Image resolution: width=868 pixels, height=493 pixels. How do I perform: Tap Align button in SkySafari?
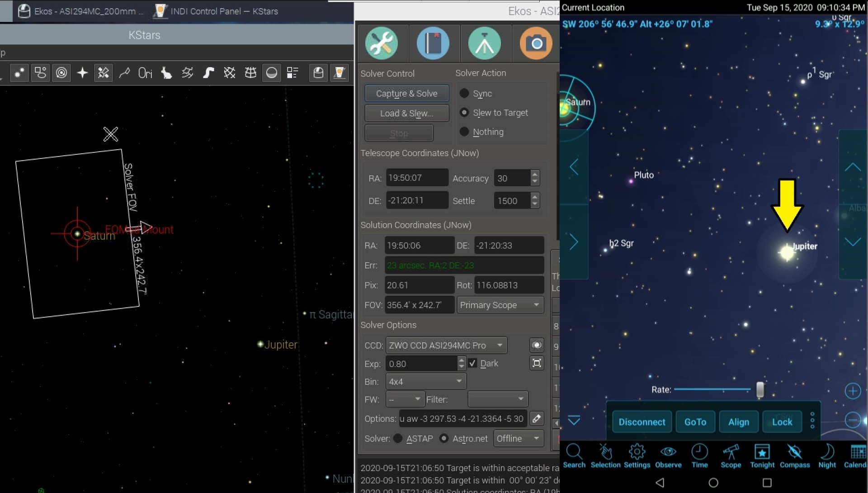739,422
